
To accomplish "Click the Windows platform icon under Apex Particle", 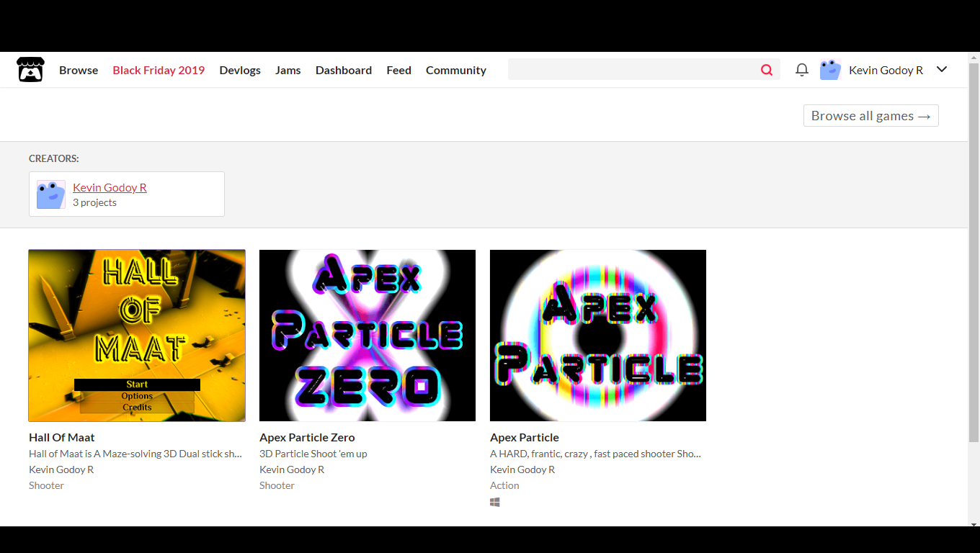I will click(x=495, y=502).
